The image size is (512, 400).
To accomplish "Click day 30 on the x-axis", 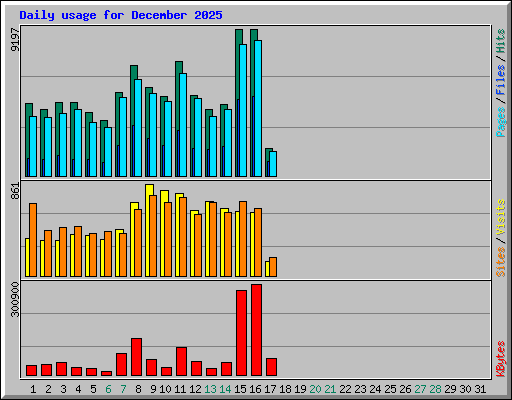I will coord(465,389).
